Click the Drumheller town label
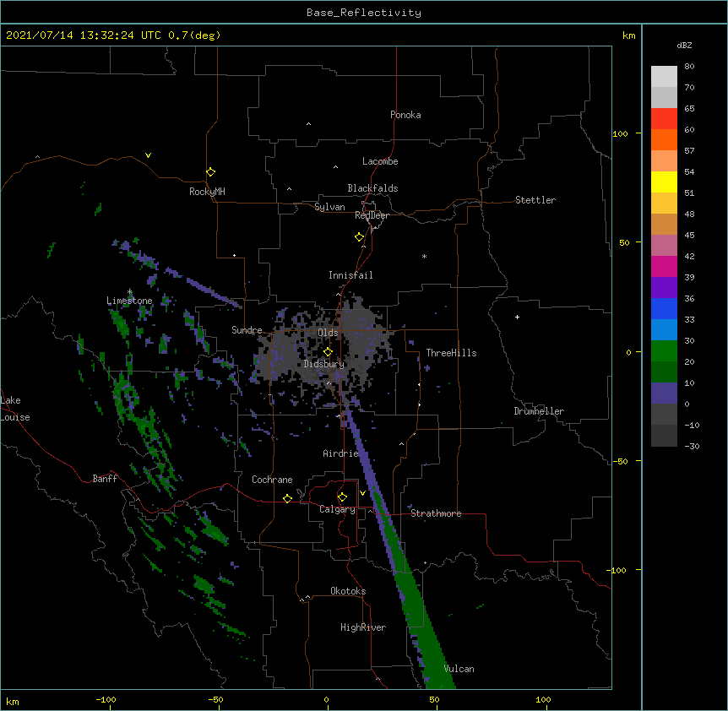The width and height of the screenshot is (728, 711). point(539,411)
